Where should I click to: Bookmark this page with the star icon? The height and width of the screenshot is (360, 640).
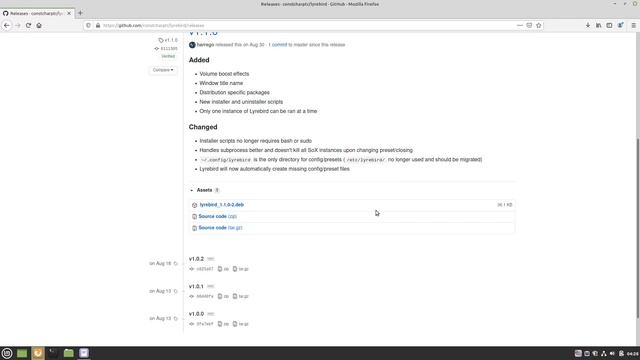click(539, 25)
